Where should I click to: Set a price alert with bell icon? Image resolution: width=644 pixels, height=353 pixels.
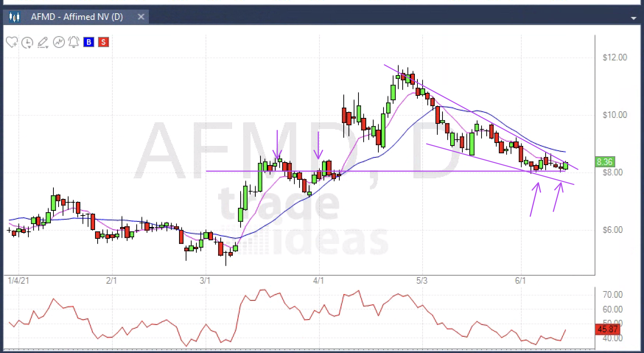pos(74,42)
